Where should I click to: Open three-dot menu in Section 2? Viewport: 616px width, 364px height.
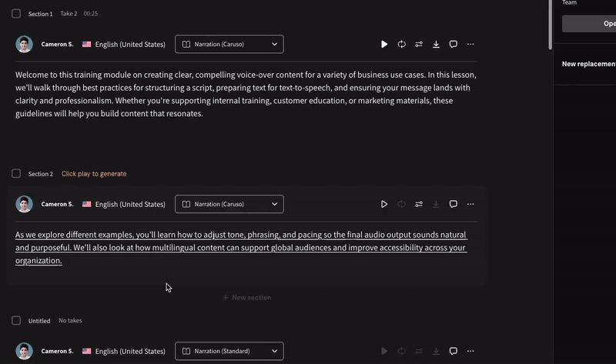pyautogui.click(x=470, y=205)
